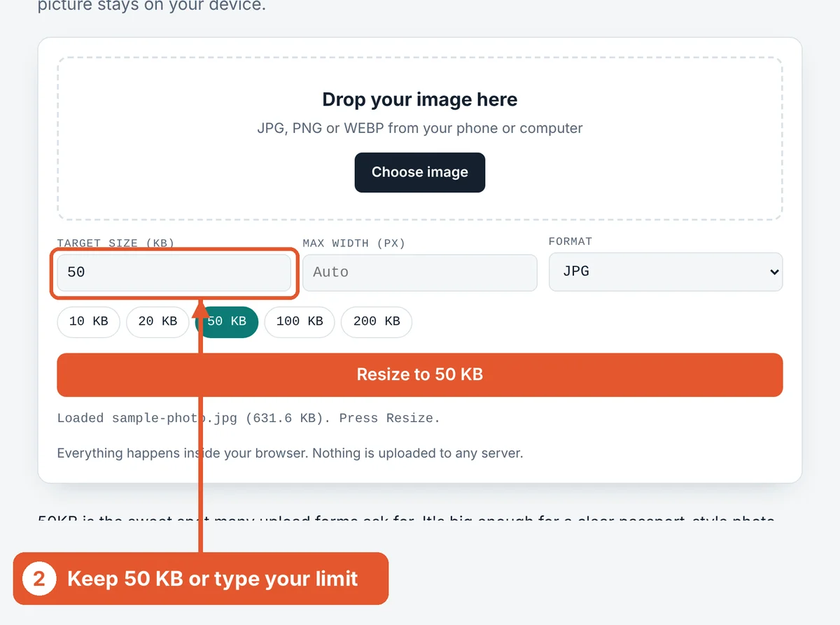Viewport: 840px width, 625px height.
Task: Select the 100 KB preset
Action: click(300, 322)
